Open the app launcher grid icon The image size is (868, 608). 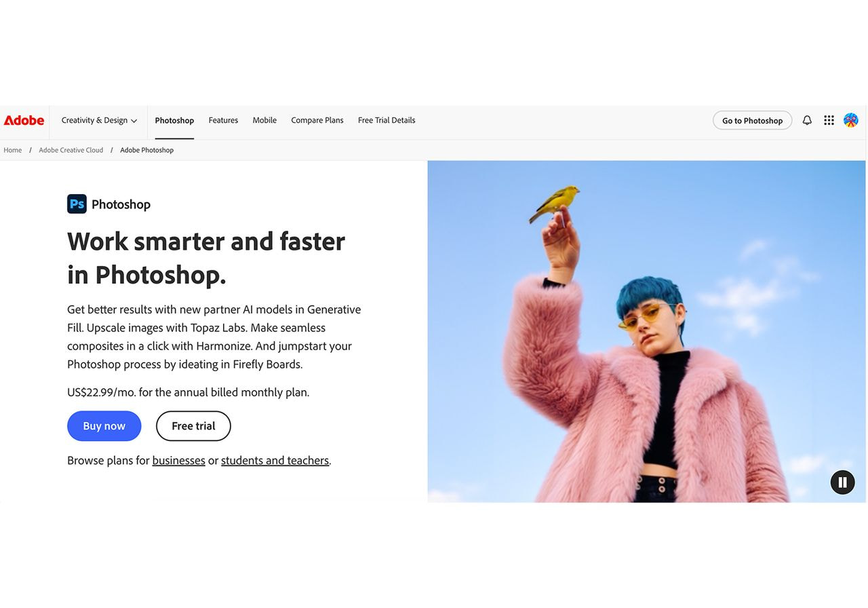(829, 120)
